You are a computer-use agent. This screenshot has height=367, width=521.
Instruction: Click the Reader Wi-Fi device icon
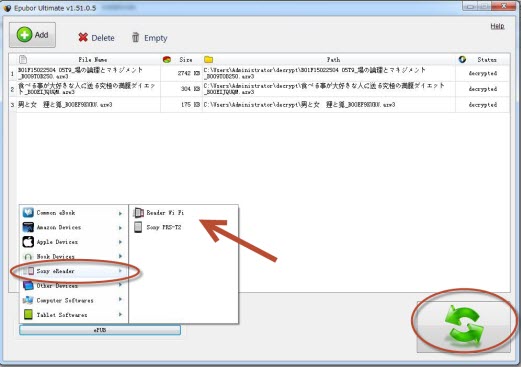coord(139,212)
